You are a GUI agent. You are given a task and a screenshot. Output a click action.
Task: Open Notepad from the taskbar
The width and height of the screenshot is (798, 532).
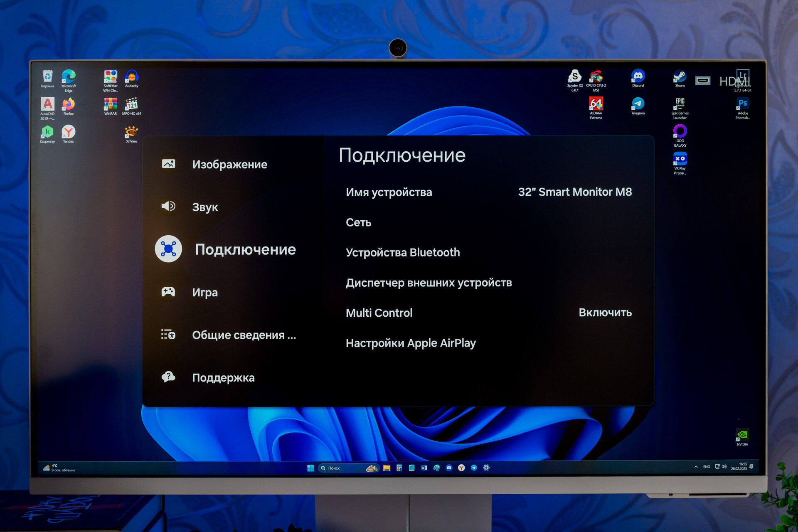pyautogui.click(x=411, y=468)
